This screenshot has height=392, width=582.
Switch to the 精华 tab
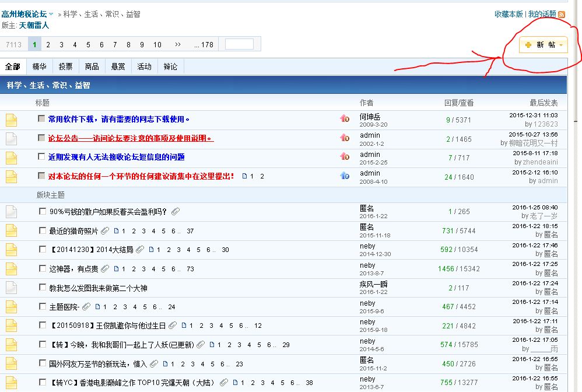pyautogui.click(x=40, y=66)
